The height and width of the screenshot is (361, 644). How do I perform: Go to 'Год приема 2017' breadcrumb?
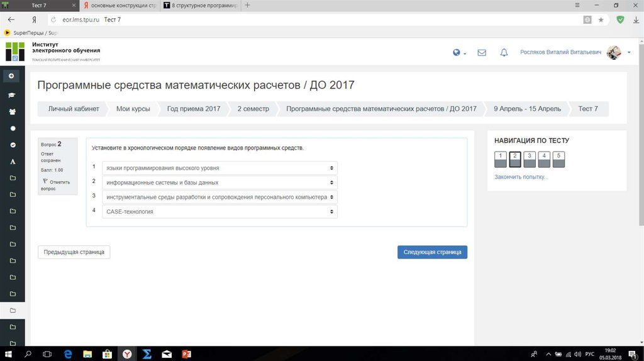point(194,109)
